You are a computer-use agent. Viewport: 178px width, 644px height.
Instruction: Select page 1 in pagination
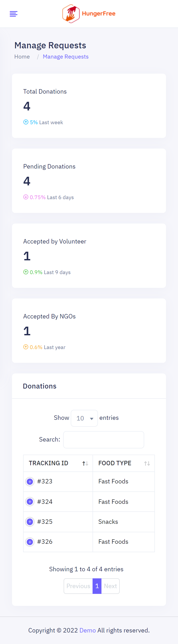coord(97,586)
